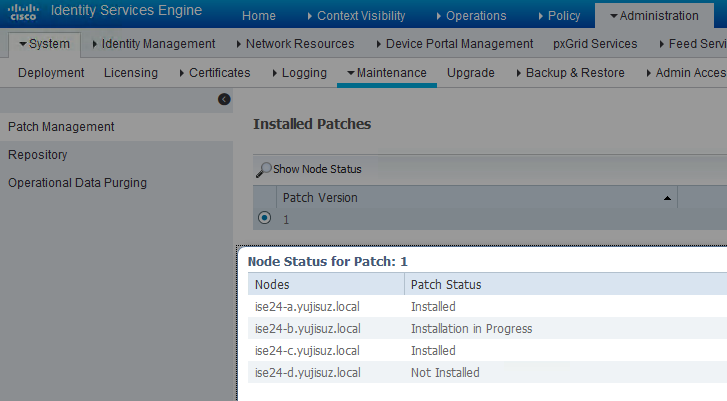The image size is (727, 401).
Task: Expand Backup & Restore tab
Action: (x=571, y=73)
